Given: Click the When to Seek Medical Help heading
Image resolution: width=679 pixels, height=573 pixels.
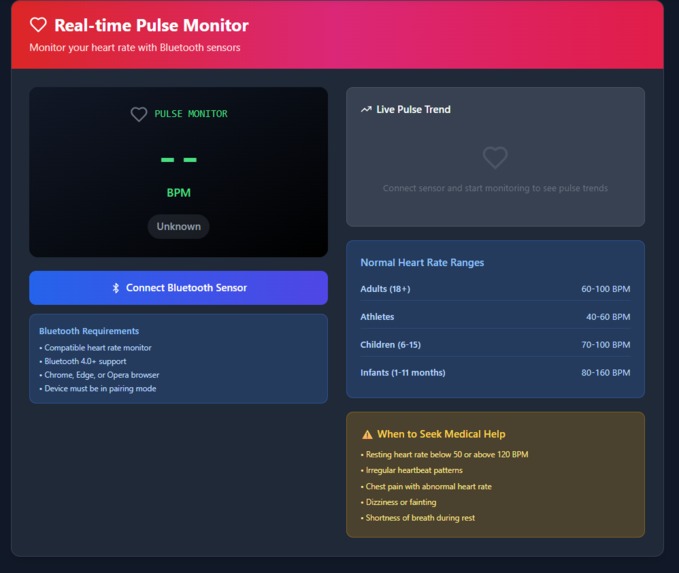Looking at the screenshot, I should (x=441, y=434).
